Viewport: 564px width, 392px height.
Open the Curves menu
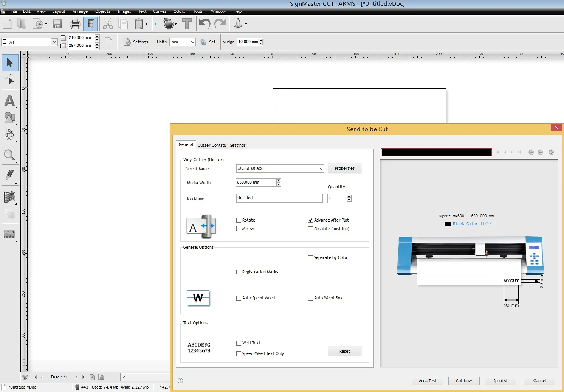coord(160,11)
